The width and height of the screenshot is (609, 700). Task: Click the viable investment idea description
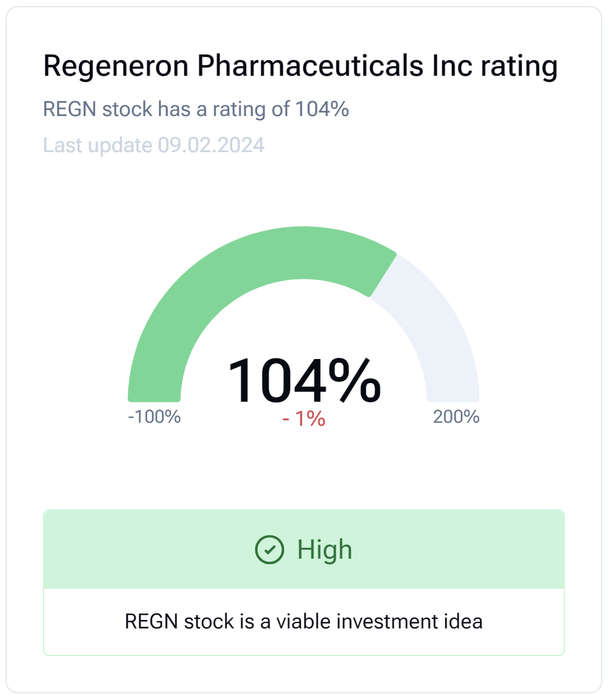click(304, 621)
